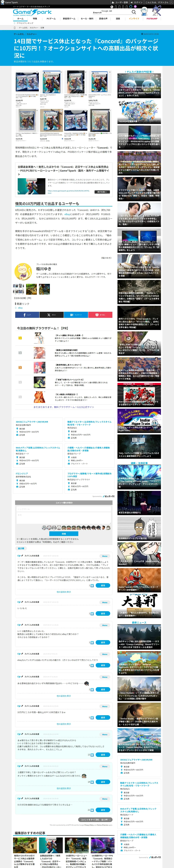Bookmark with Hatena B! ブックマーク button
The width and height of the screenshot is (174, 868).
click(x=76, y=315)
